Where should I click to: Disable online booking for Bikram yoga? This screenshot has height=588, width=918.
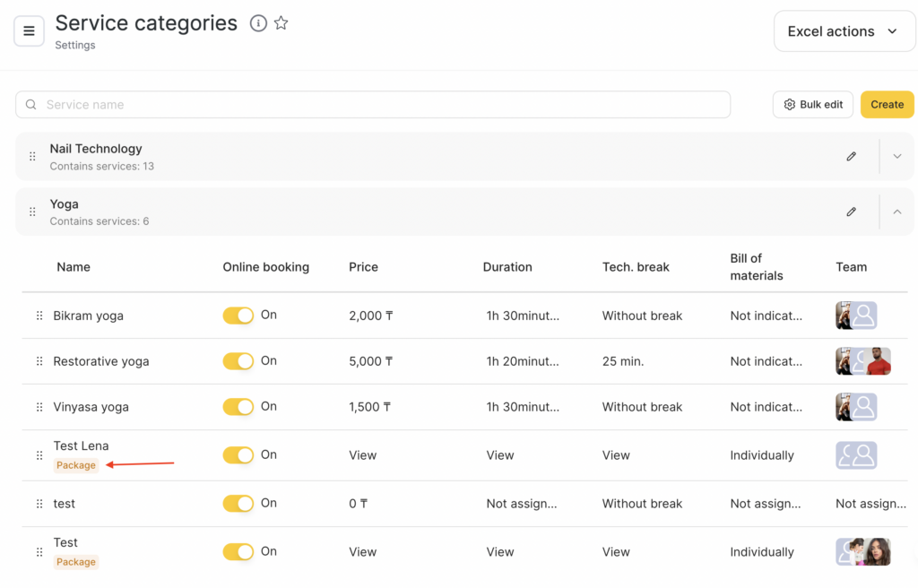click(x=238, y=316)
